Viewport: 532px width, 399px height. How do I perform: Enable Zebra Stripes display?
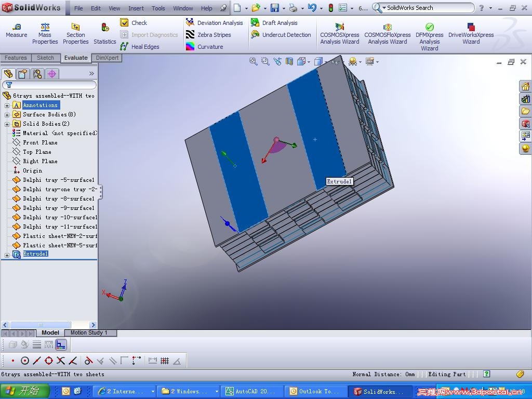pos(208,35)
